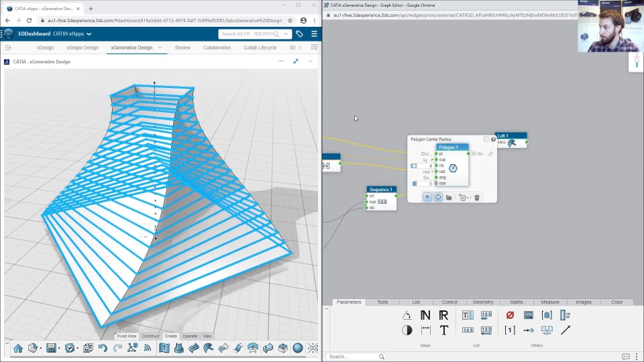This screenshot has width=644, height=362.
Task: Select the Loft surface tool icon
Action: click(208, 349)
